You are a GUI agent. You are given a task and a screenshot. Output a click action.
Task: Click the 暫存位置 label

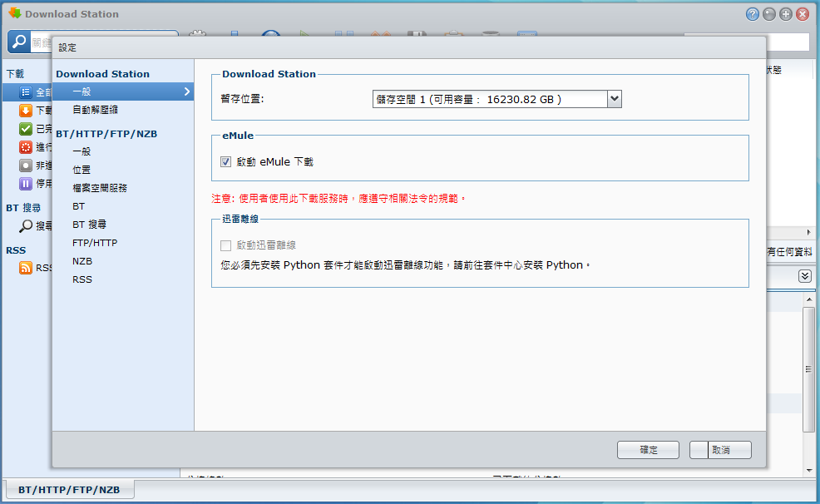[x=242, y=99]
